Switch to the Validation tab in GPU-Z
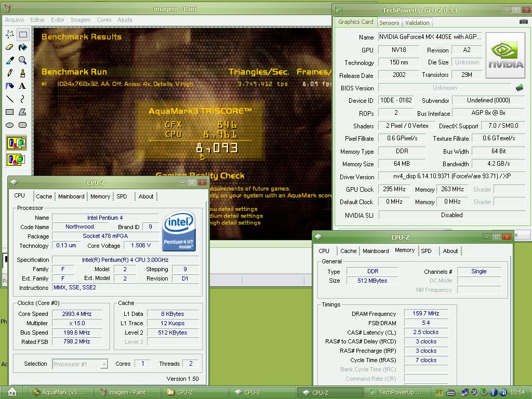The width and height of the screenshot is (532, 399). pos(417,23)
